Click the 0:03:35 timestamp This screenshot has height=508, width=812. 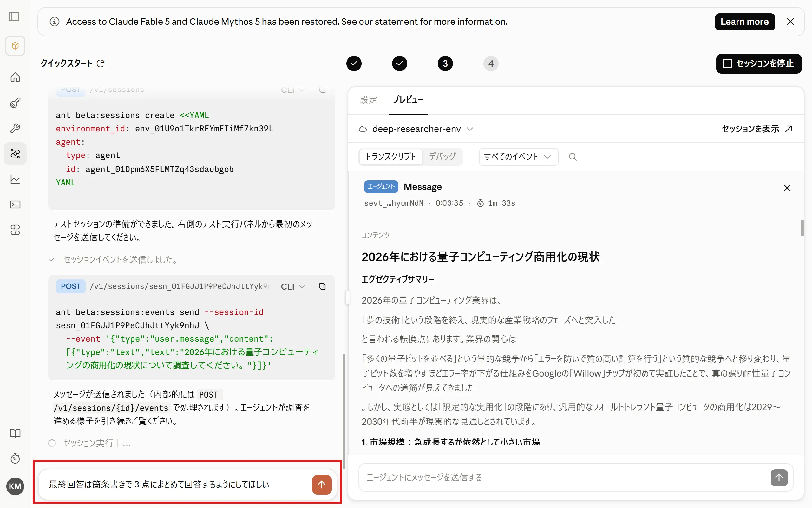pyautogui.click(x=449, y=203)
